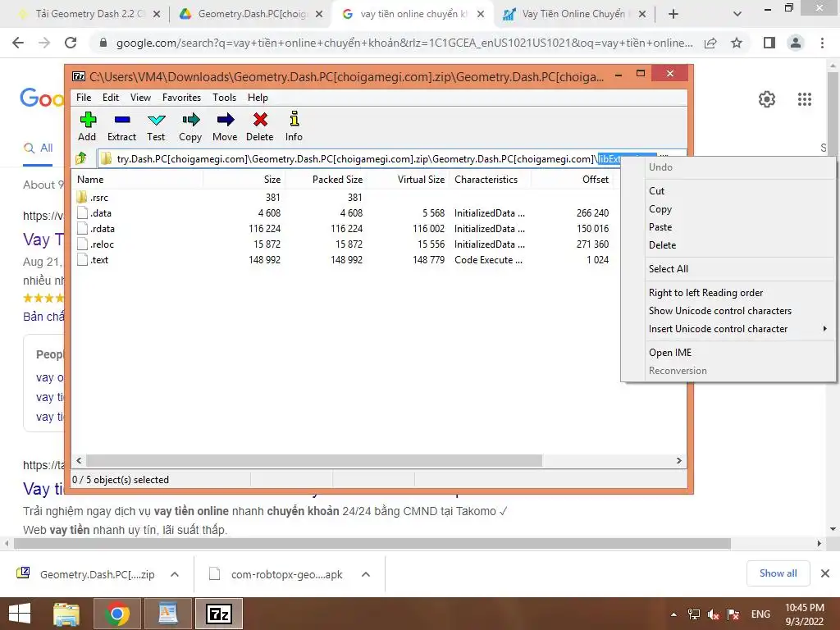This screenshot has width=840, height=630.
Task: Open File Explorer from the taskbar
Action: click(66, 614)
